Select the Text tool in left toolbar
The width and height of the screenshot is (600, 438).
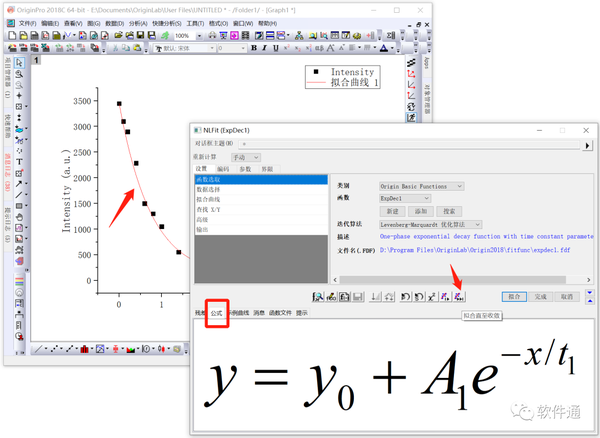click(19, 162)
